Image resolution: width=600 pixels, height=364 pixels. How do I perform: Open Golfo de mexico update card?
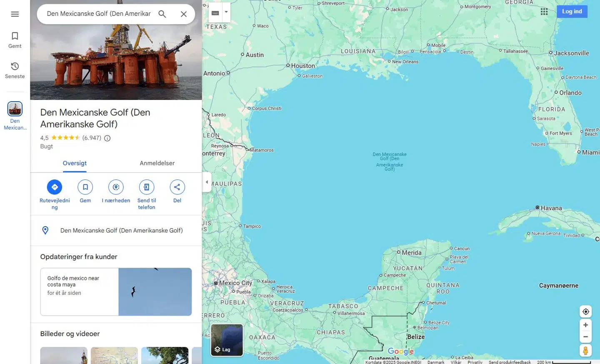pyautogui.click(x=116, y=292)
